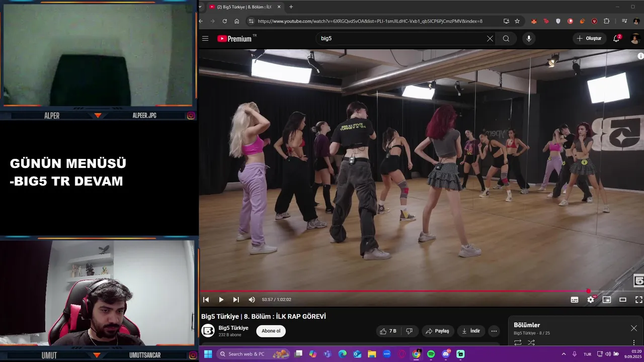This screenshot has height=362, width=644.
Task: Open the Windows Start menu
Action: pyautogui.click(x=208, y=354)
